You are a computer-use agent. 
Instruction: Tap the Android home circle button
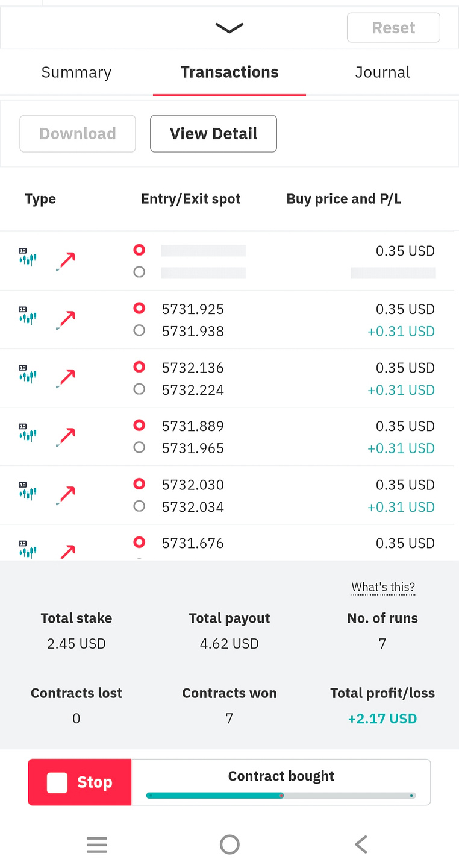(x=230, y=844)
